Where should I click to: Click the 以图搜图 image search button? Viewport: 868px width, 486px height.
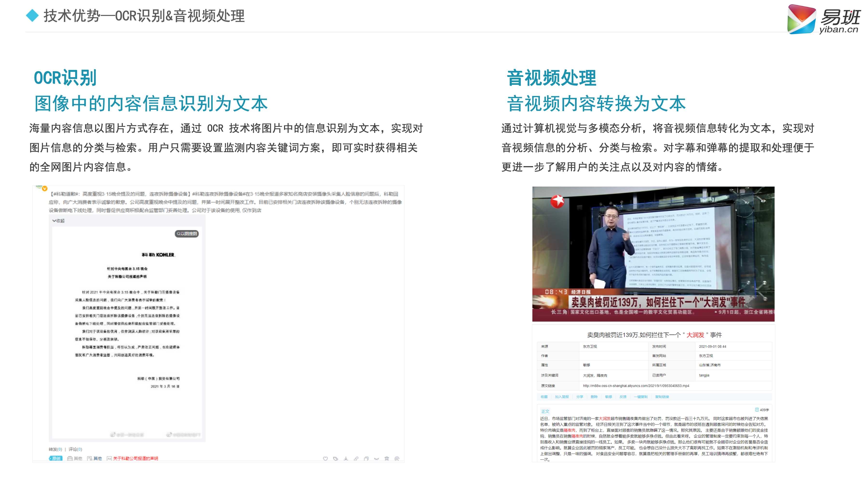coord(187,234)
